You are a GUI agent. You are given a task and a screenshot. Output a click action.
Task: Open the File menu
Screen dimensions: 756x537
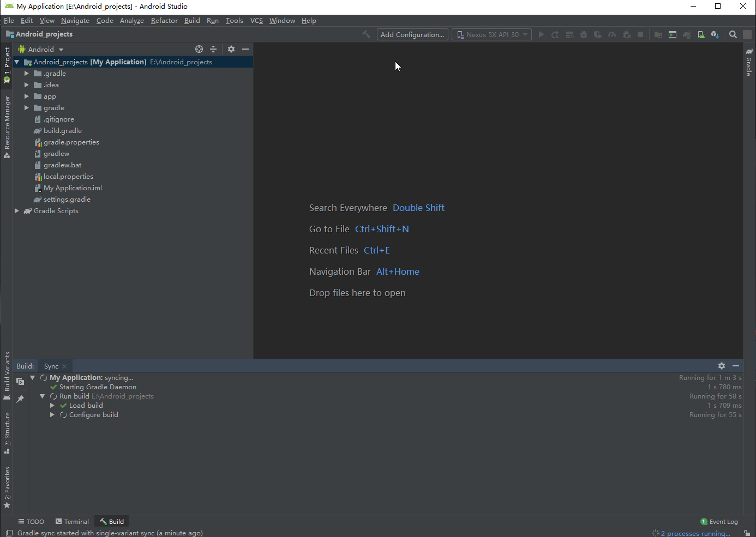pyautogui.click(x=9, y=21)
